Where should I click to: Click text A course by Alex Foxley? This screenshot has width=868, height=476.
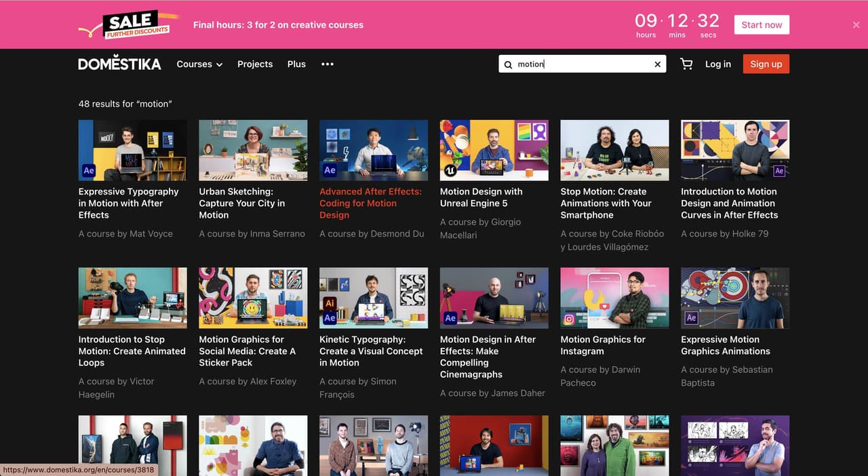coord(248,382)
